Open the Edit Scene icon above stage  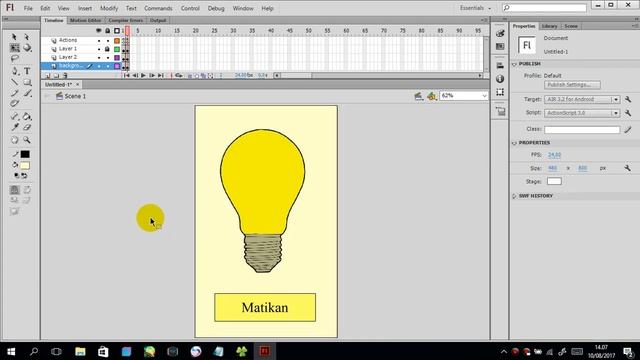(x=418, y=96)
